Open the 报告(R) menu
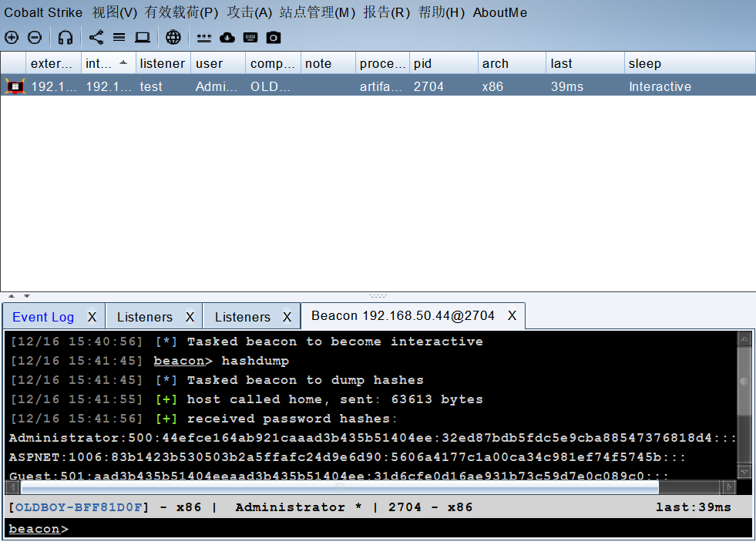756x542 pixels. 387,12
